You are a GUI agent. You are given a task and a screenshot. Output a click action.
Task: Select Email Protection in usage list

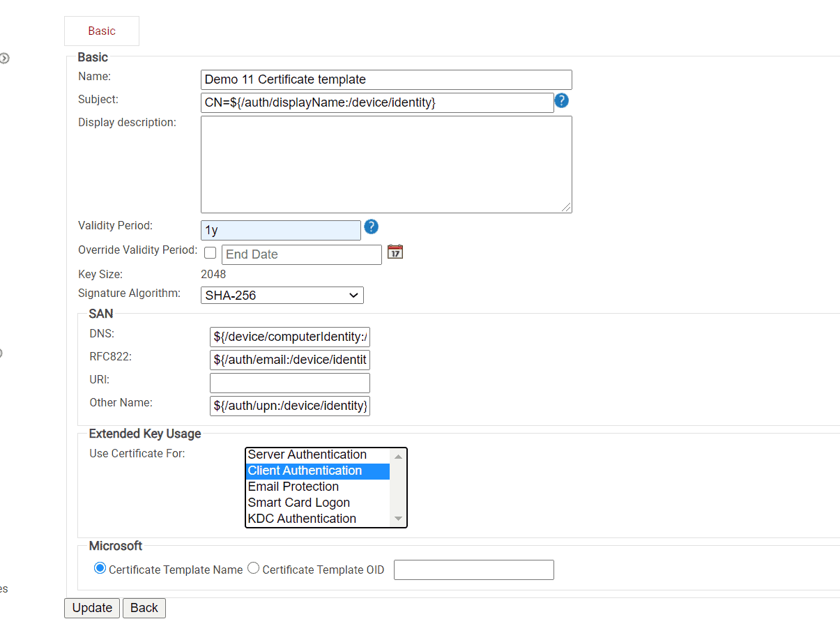click(318, 487)
